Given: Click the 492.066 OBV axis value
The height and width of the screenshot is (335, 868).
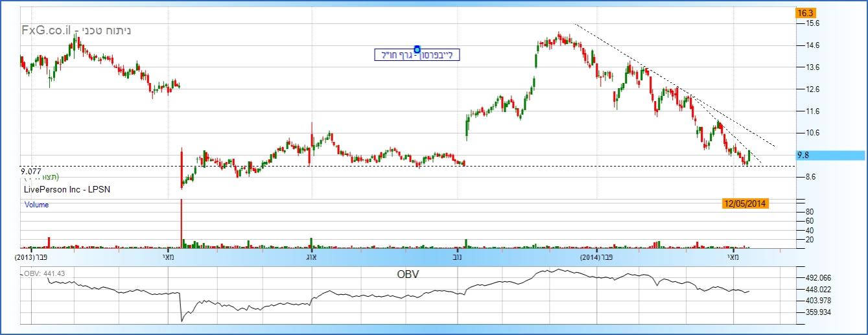Looking at the screenshot, I should [818, 278].
